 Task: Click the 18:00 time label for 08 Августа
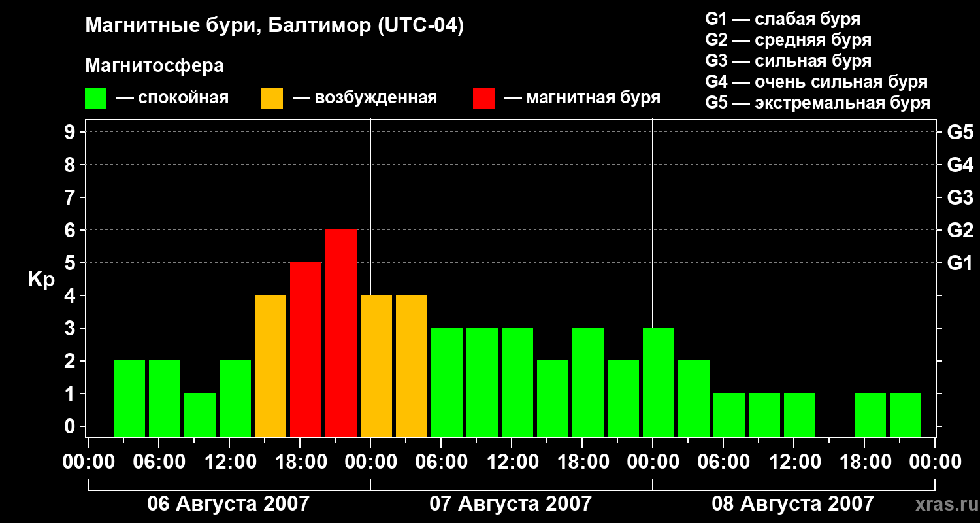864,462
